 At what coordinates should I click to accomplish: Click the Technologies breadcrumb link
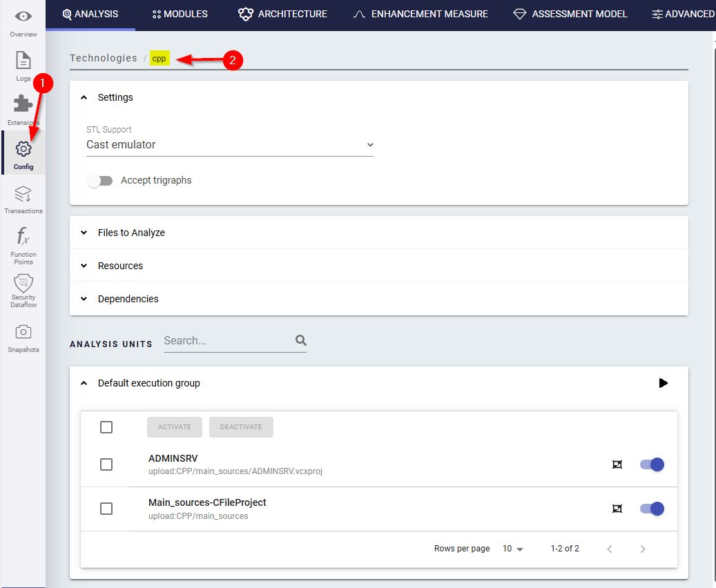tap(104, 58)
